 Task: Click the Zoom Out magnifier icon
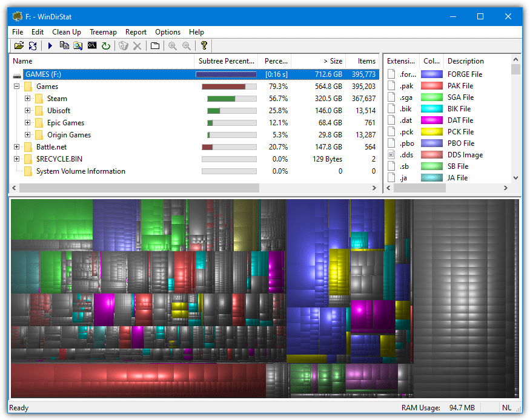pos(186,45)
